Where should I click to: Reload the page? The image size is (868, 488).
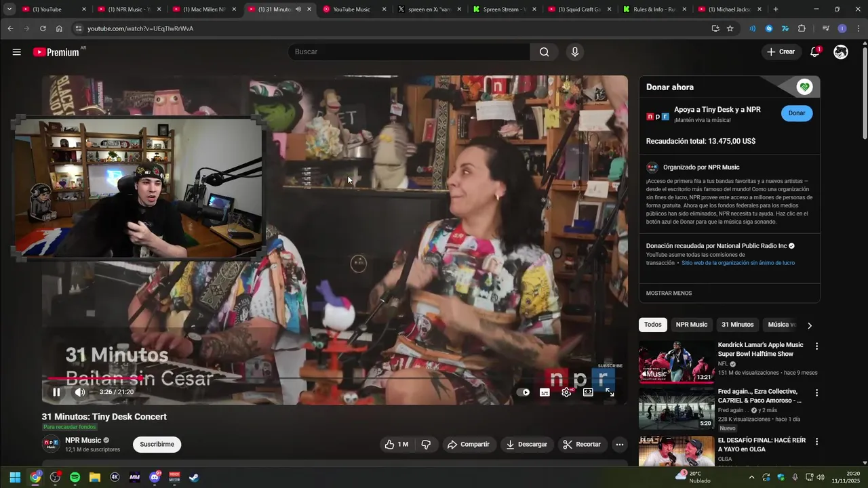pos(43,28)
